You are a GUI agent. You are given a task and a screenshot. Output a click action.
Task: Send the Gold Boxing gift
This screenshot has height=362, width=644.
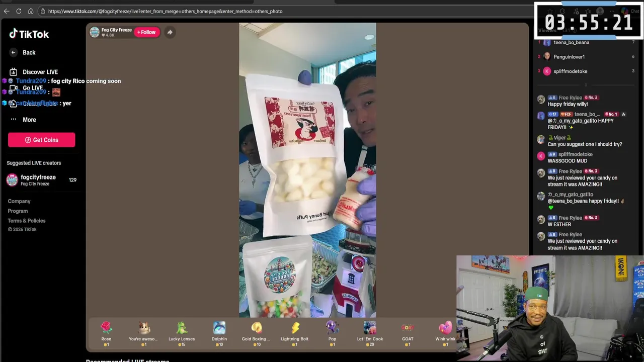[257, 333]
